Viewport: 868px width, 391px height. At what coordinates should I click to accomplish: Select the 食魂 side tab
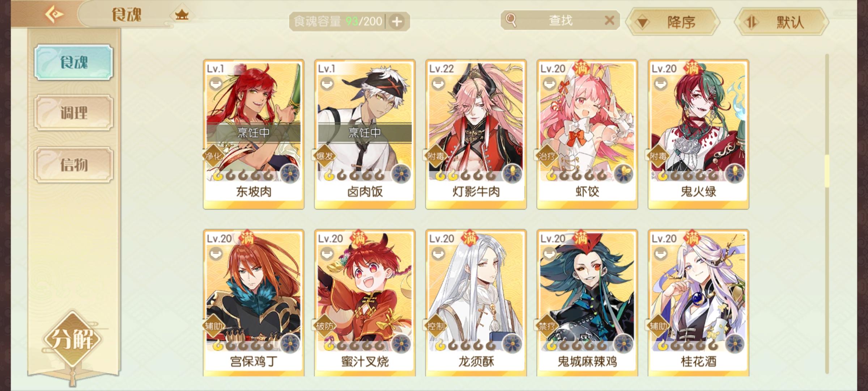(x=74, y=62)
